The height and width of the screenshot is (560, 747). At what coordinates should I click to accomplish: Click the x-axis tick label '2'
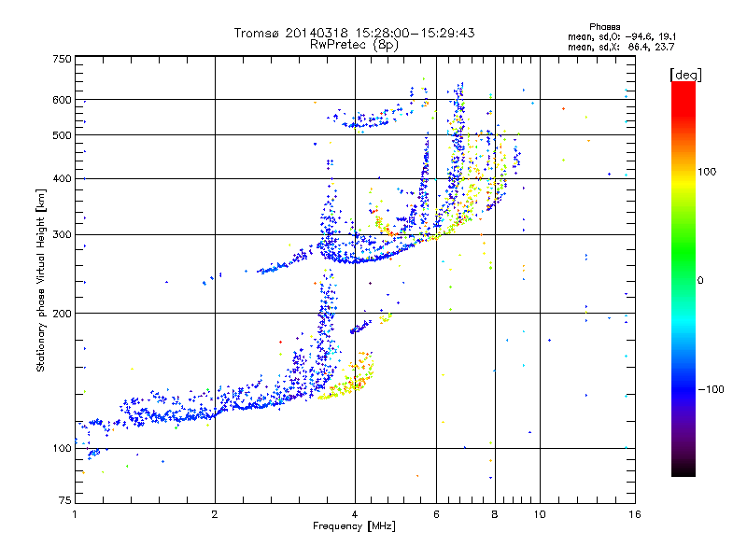click(215, 514)
